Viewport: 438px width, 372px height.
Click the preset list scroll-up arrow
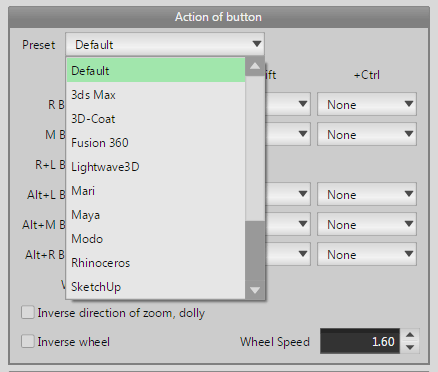pyautogui.click(x=255, y=66)
